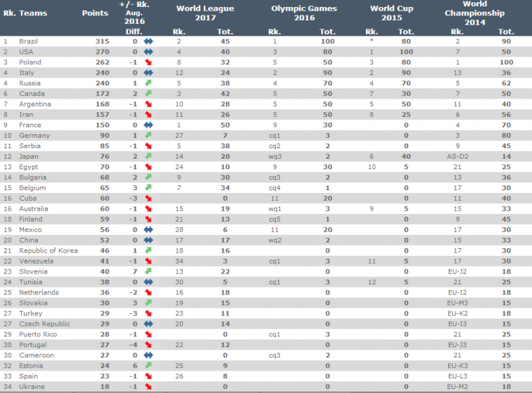Select the team name Australia
Screen dimensions: 532x393
[34, 209]
